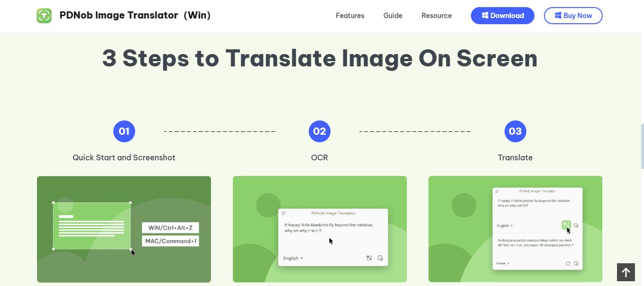Click the refresh icon below the French translation

click(x=568, y=263)
